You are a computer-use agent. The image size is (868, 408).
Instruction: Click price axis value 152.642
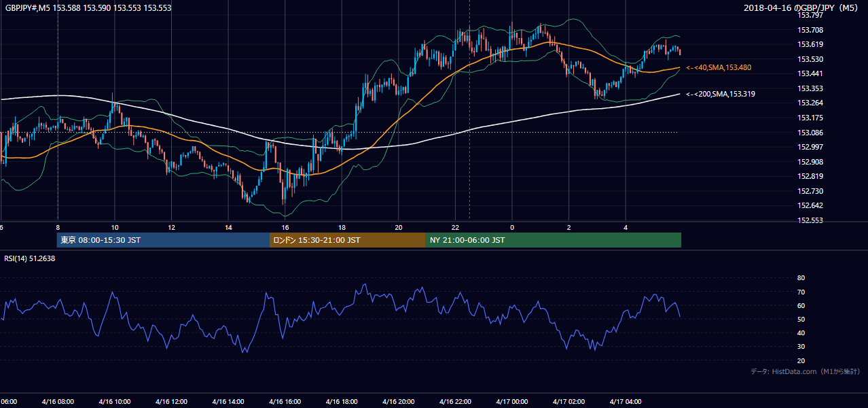coord(810,206)
